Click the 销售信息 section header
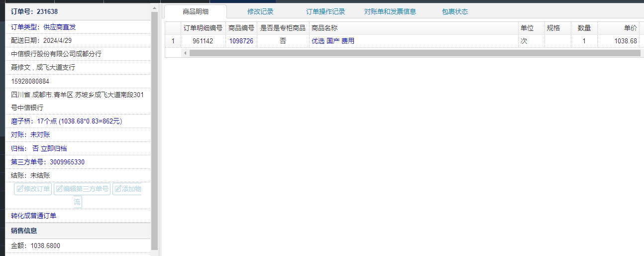This screenshot has height=256, width=644. (78, 231)
